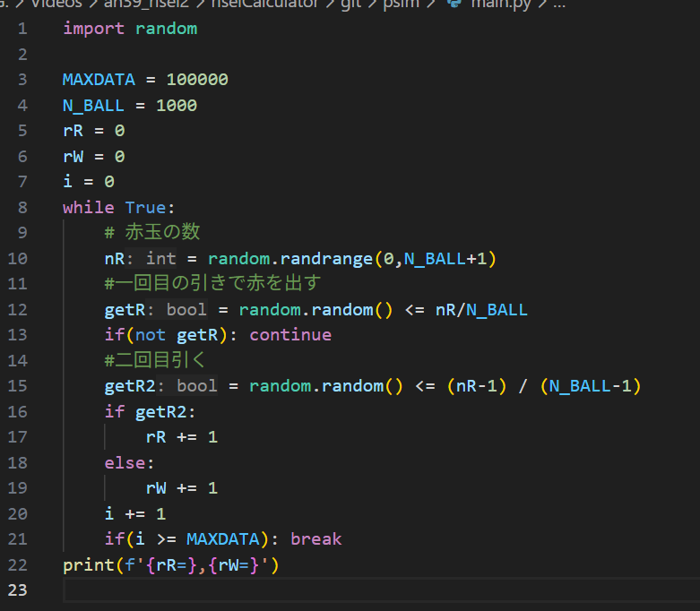The width and height of the screenshot is (700, 611).
Task: Click 'break' keyword on line 21
Action: pos(316,539)
